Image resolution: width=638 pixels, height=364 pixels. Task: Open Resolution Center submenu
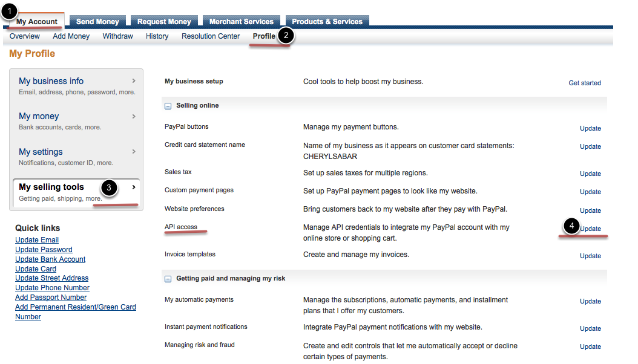(211, 36)
